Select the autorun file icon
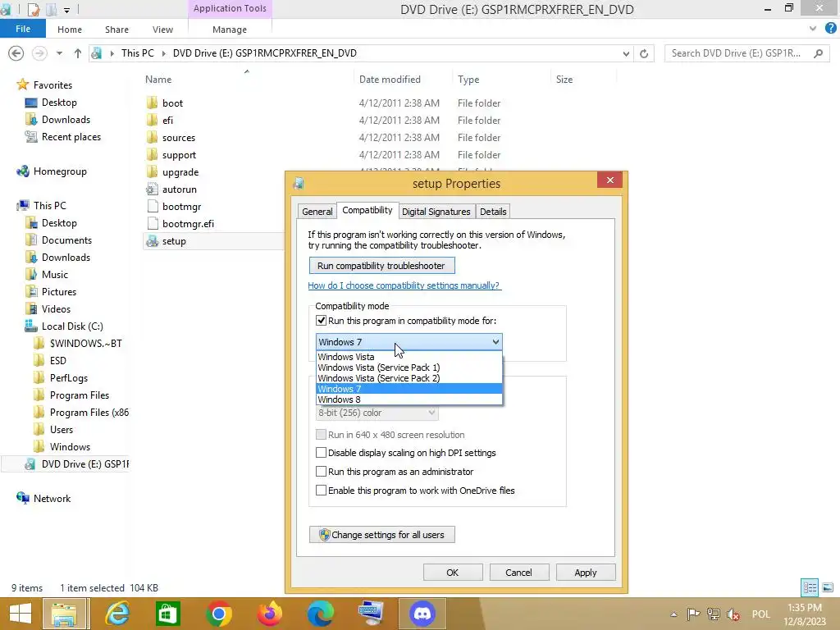Screen dimensions: 840x630 pyautogui.click(x=152, y=189)
